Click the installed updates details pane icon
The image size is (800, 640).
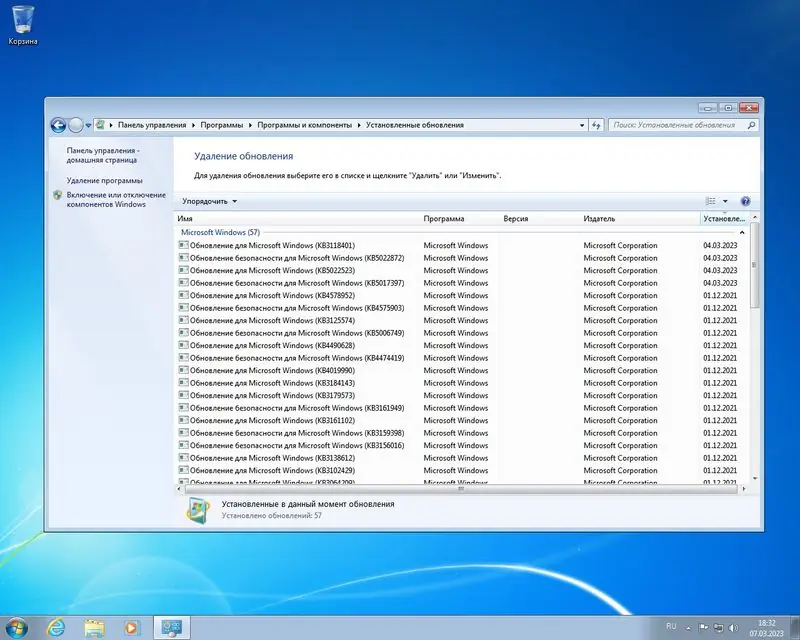tap(198, 510)
